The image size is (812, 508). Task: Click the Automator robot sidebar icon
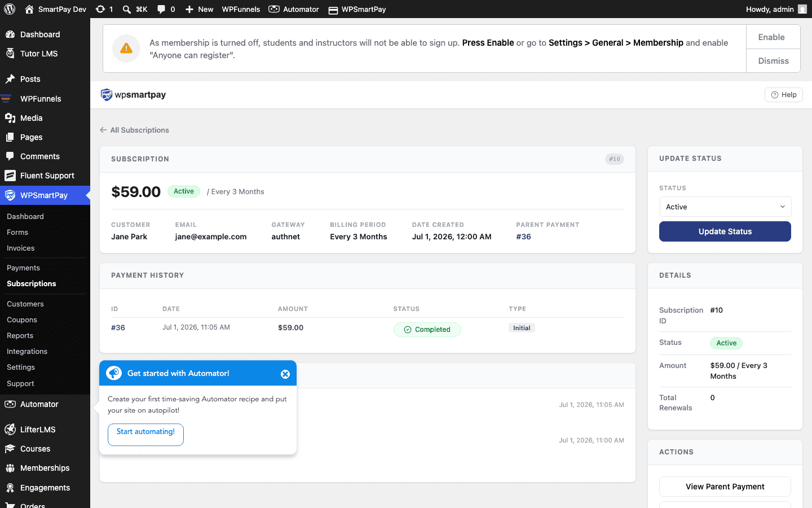10,404
